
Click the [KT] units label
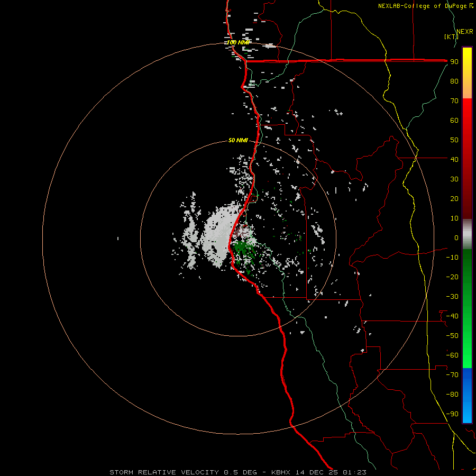451,36
